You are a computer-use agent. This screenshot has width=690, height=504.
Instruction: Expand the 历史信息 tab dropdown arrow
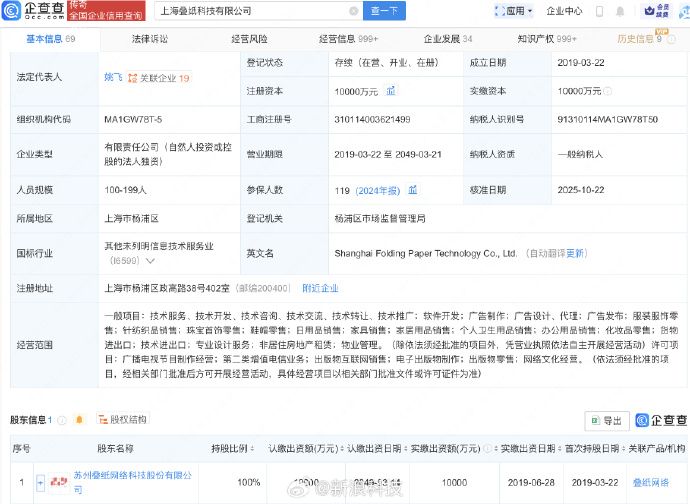point(670,39)
